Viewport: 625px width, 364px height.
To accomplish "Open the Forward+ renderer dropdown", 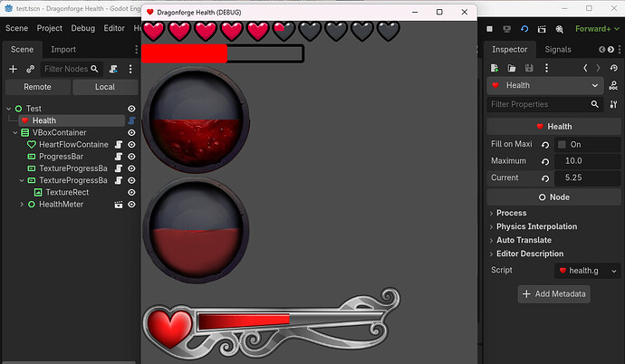I will tap(597, 29).
